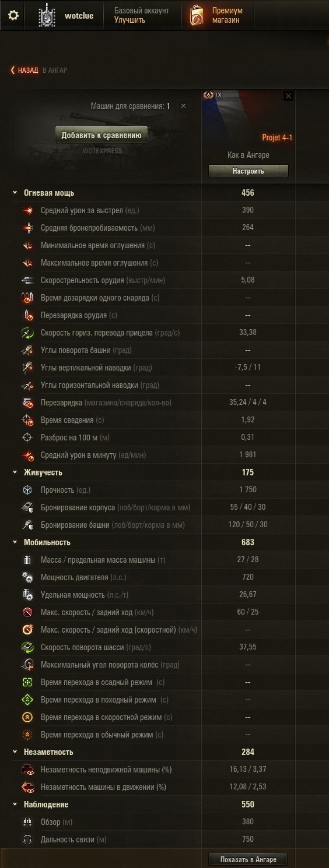Image resolution: width=329 pixels, height=868 pixels.
Task: Collapse the Живучесть section
Action: [x=15, y=472]
